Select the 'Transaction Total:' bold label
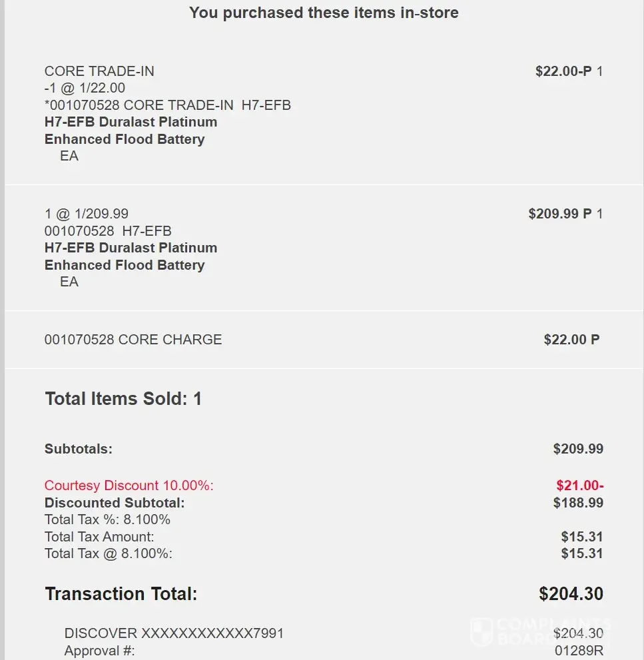The height and width of the screenshot is (660, 644). point(121,594)
